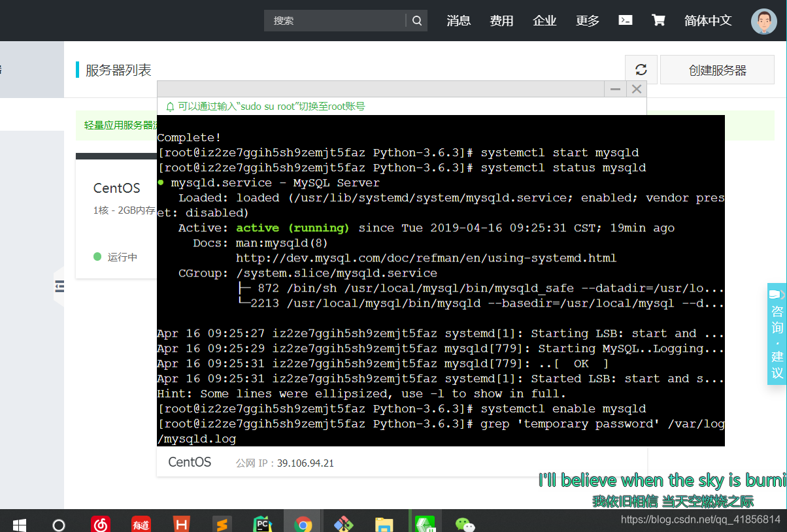This screenshot has height=532, width=787.
Task: Click the grep temporary password command line
Action: [x=441, y=431]
